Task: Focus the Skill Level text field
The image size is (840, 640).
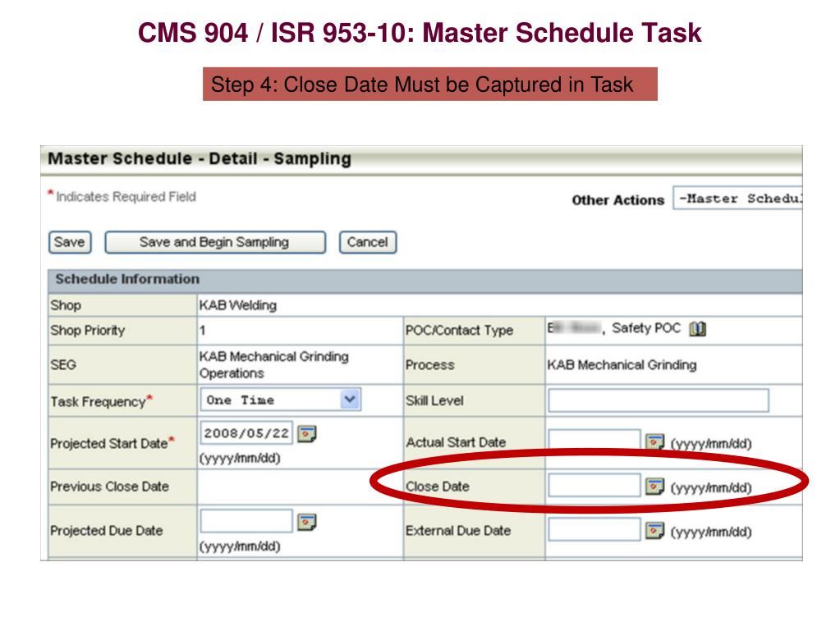Action: click(659, 400)
